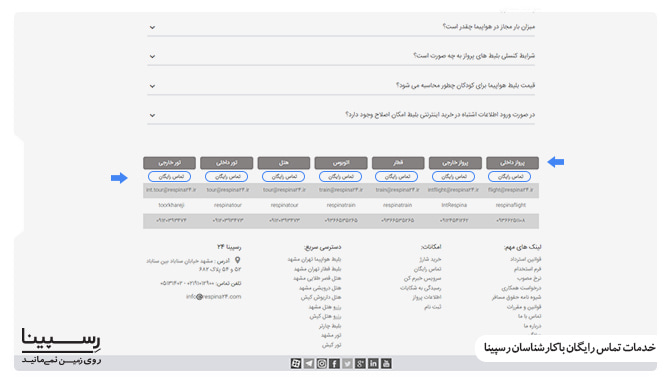670x385 pixels.
Task: Click the location pin icon beside the address
Action: [x=238, y=260]
